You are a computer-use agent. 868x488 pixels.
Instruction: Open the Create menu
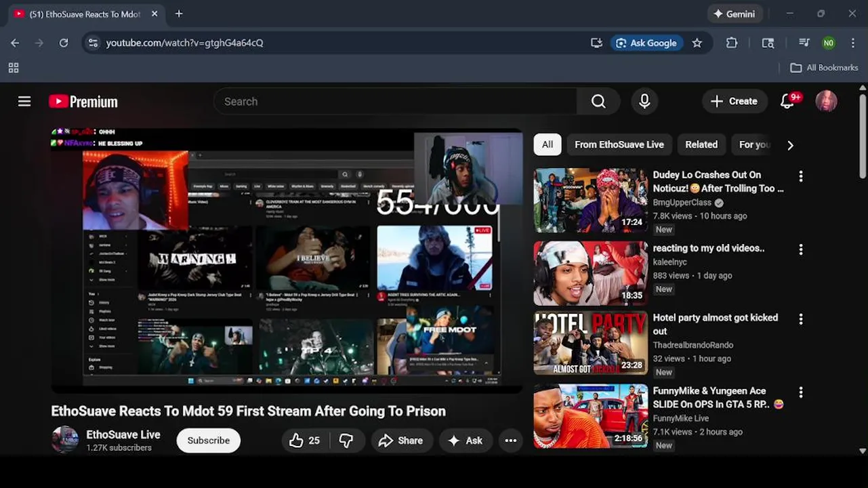point(735,102)
